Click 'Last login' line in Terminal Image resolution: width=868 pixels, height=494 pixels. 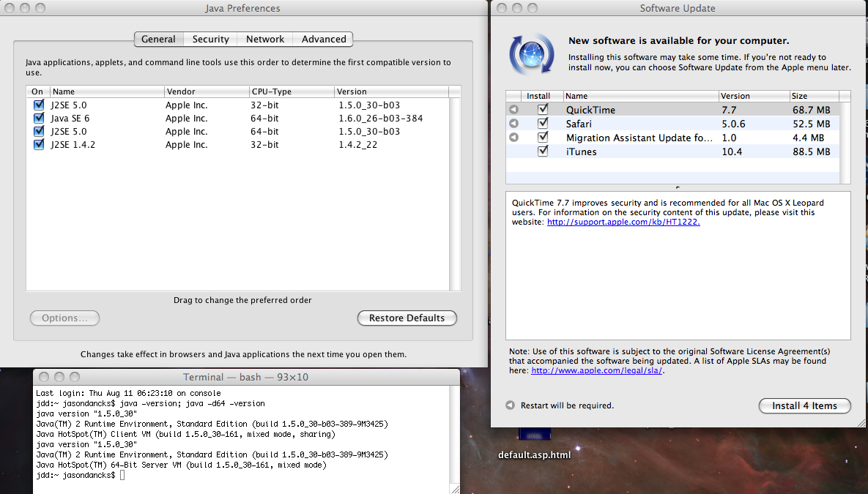pos(128,393)
